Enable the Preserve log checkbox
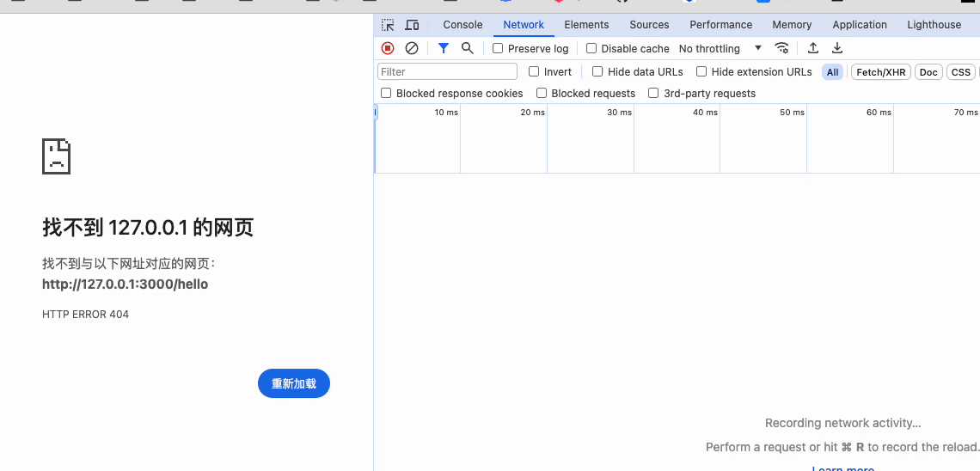 (498, 48)
